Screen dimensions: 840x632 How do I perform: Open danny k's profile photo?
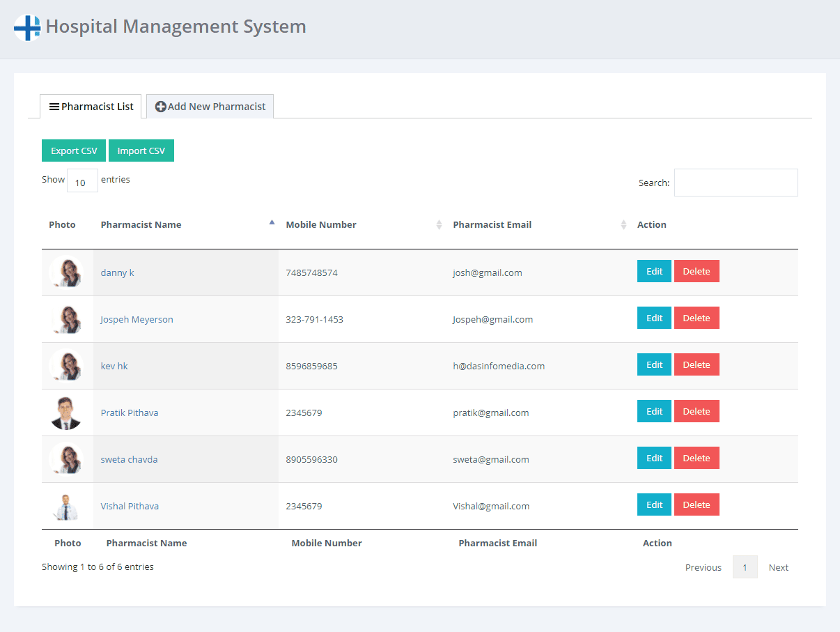point(67,272)
